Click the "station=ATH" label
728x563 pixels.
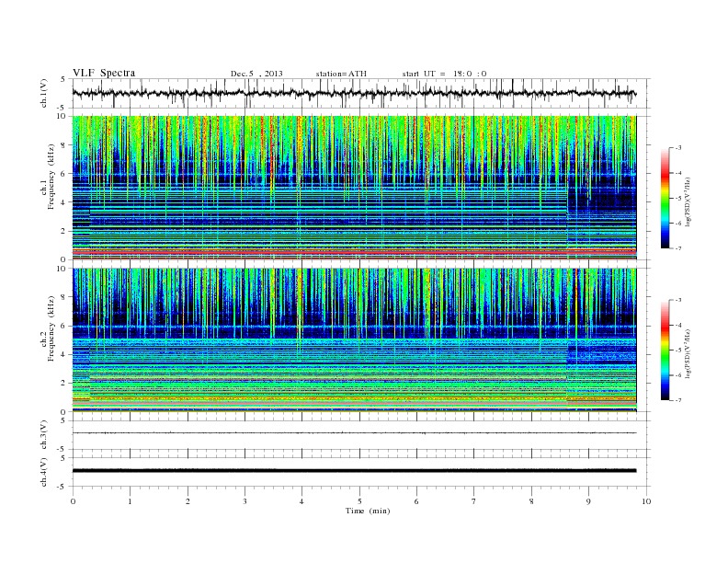tap(341, 74)
